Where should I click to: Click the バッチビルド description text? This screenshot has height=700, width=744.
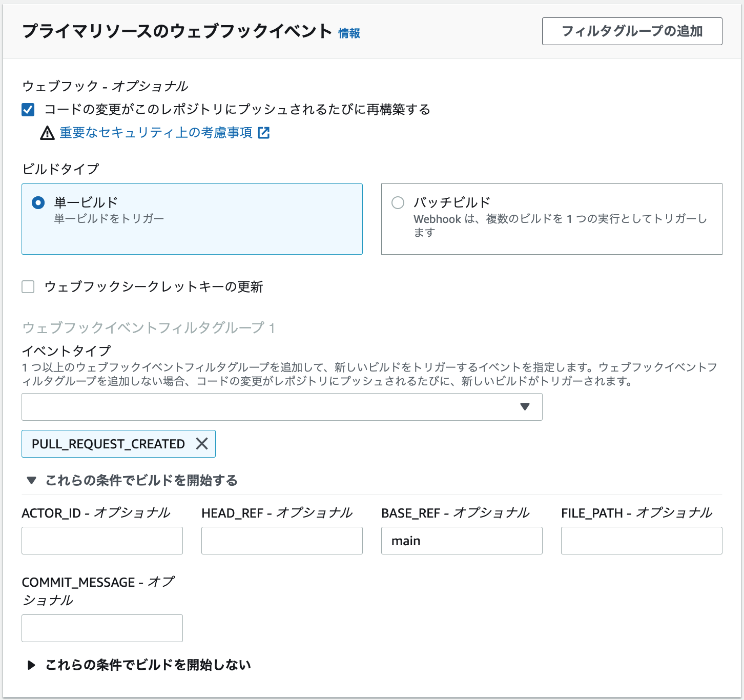(560, 225)
